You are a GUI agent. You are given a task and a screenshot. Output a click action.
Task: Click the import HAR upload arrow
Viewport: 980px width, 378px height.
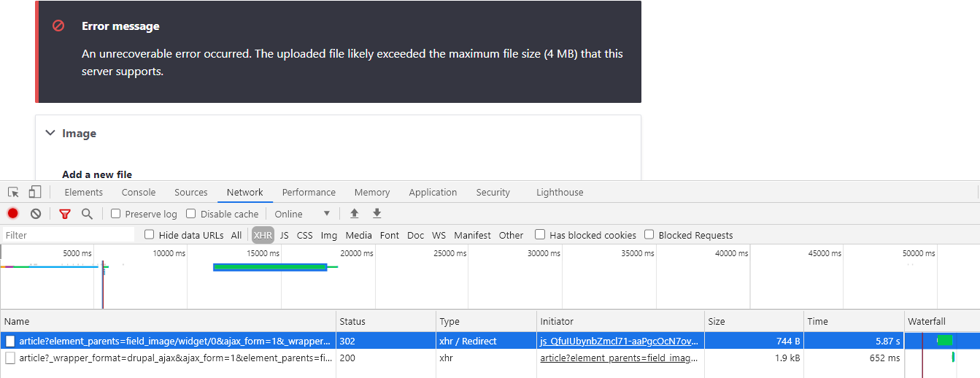(355, 214)
